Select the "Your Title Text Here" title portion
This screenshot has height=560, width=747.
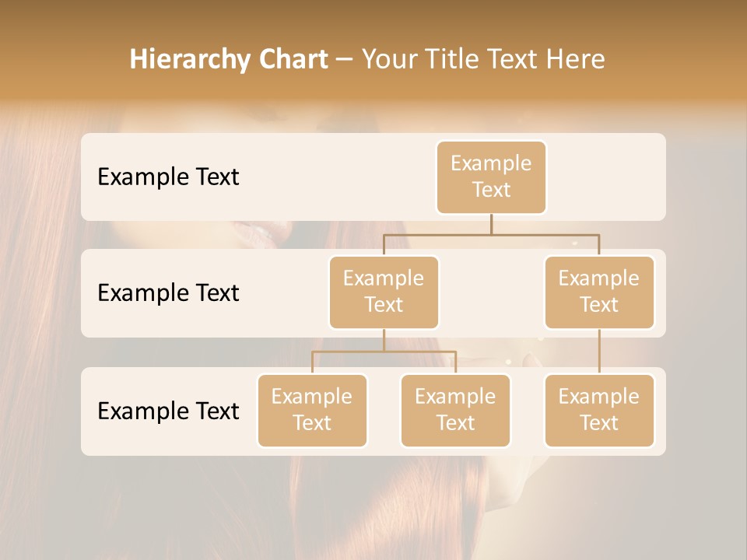tap(483, 59)
